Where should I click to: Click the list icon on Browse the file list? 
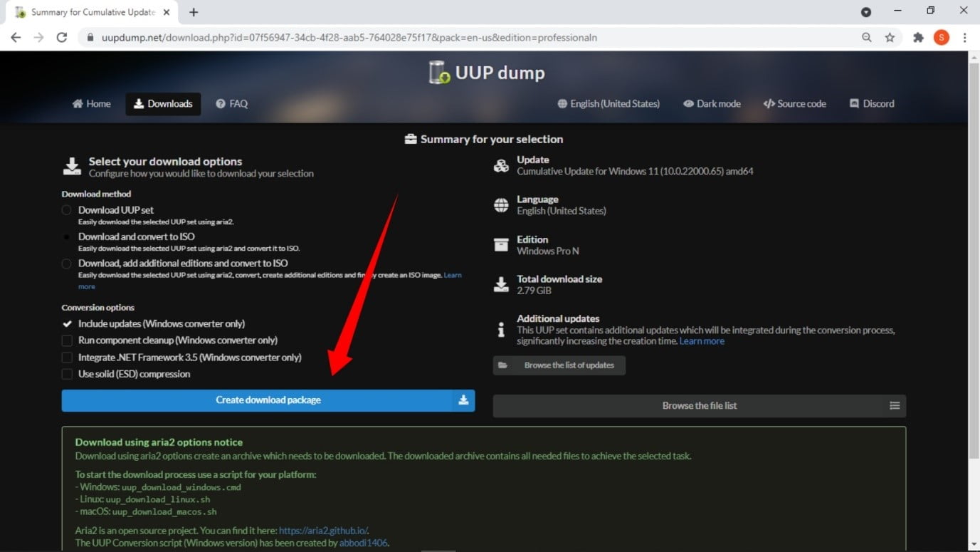[x=895, y=406]
